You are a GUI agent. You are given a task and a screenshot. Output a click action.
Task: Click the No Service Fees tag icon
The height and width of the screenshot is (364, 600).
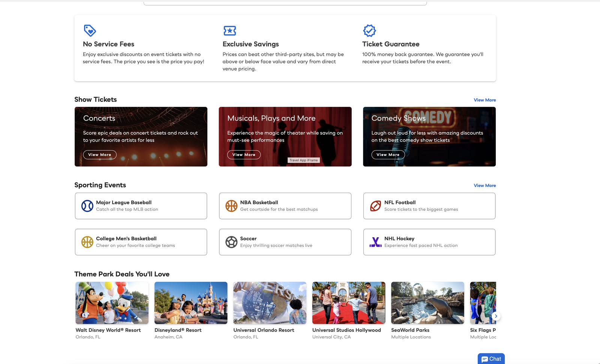pyautogui.click(x=90, y=30)
